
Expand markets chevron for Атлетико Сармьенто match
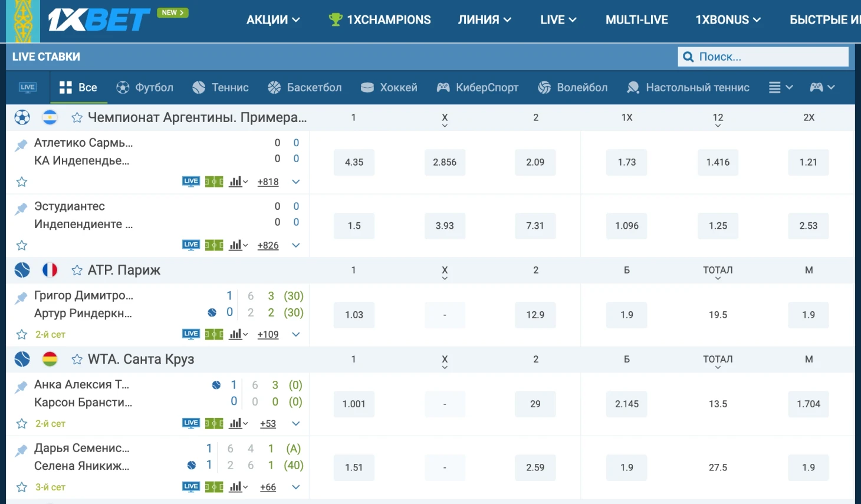tap(296, 182)
